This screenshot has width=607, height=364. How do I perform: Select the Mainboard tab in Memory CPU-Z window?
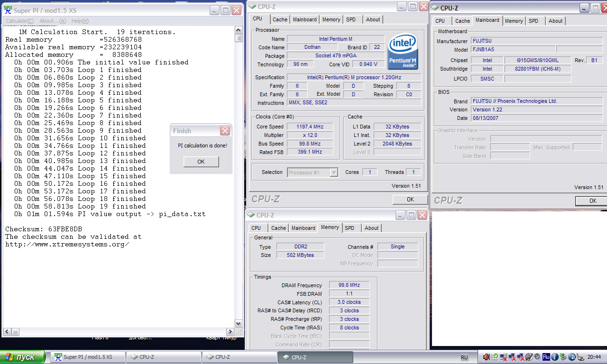coord(303,228)
